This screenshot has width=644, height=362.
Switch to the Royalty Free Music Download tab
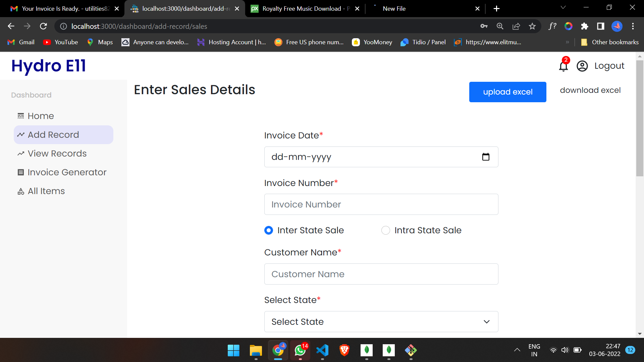302,8
